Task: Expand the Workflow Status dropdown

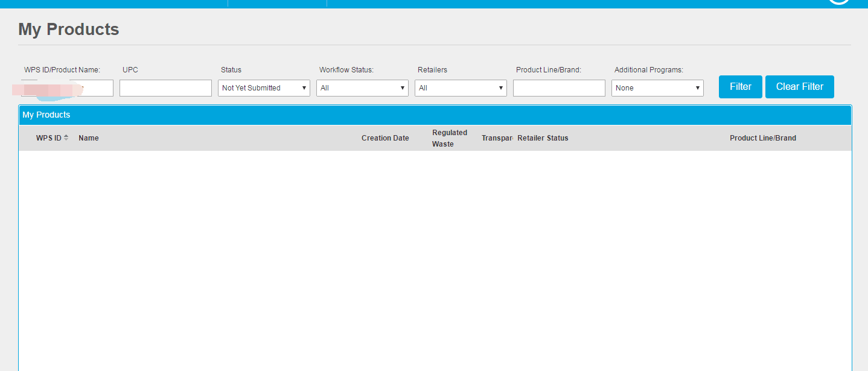Action: point(362,88)
